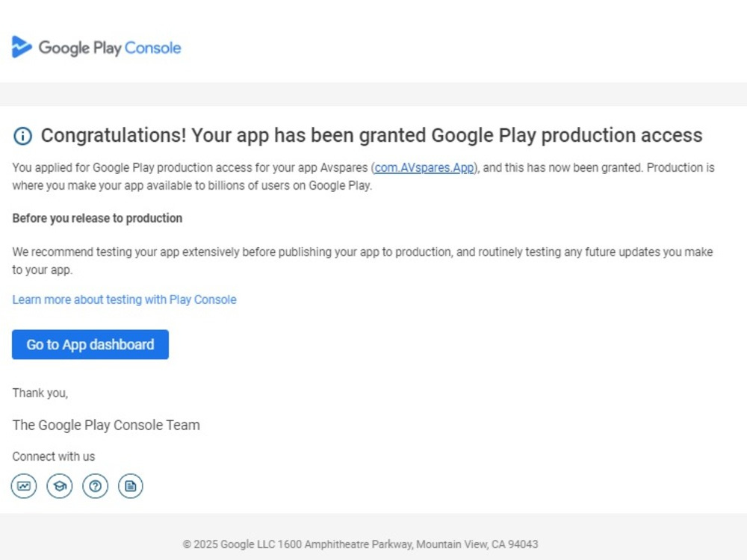
Task: Click the Connect with us label
Action: (x=53, y=456)
